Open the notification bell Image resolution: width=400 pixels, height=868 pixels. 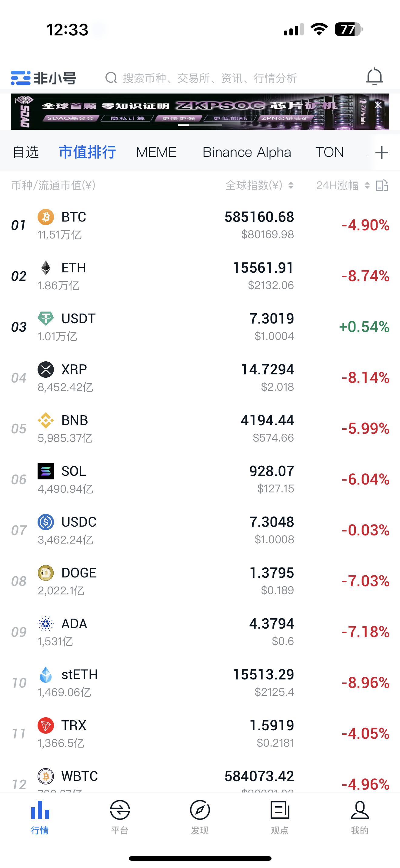click(374, 77)
